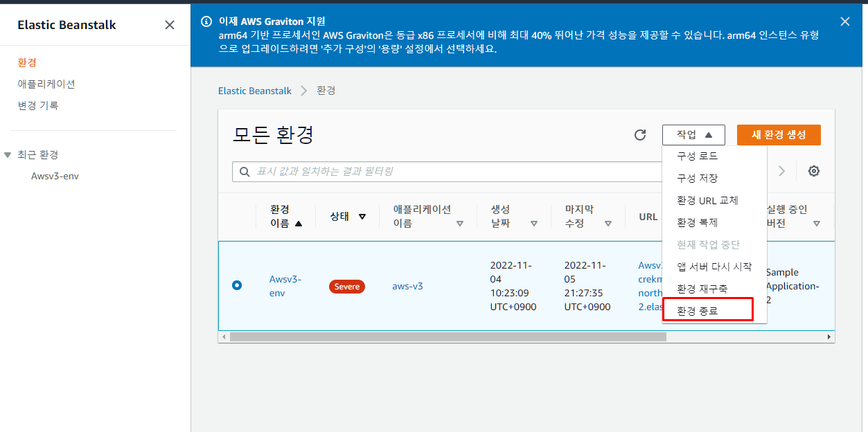Open 애플리케이션 in the sidebar
This screenshot has height=432, width=868.
click(x=46, y=84)
